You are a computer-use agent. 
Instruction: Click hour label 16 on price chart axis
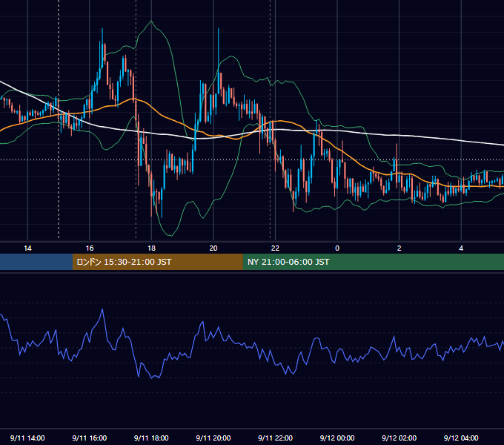pyautogui.click(x=90, y=248)
